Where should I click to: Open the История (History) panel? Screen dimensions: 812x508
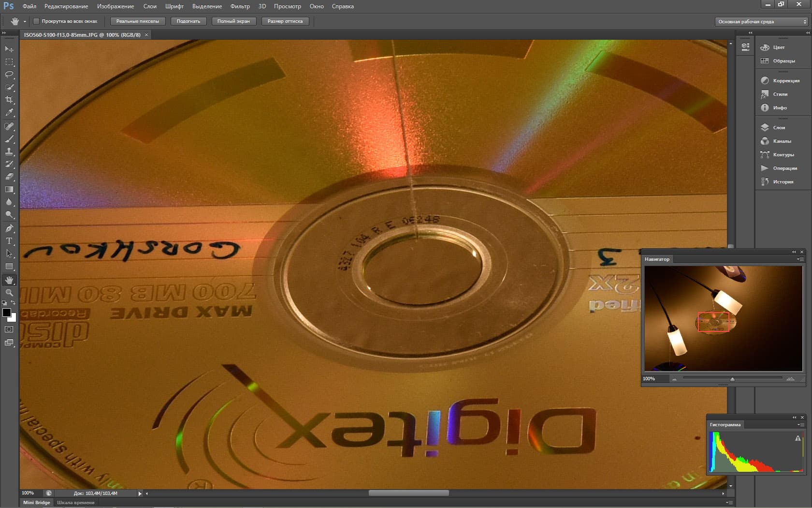click(783, 182)
